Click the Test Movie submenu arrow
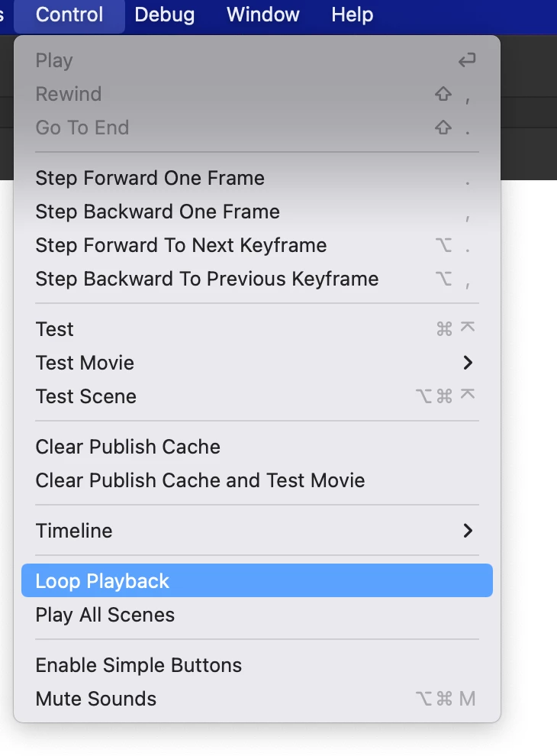The image size is (557, 756). (x=468, y=363)
